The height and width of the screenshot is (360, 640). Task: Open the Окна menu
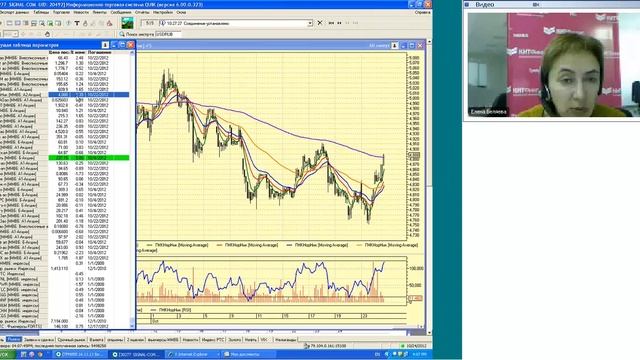181,12
